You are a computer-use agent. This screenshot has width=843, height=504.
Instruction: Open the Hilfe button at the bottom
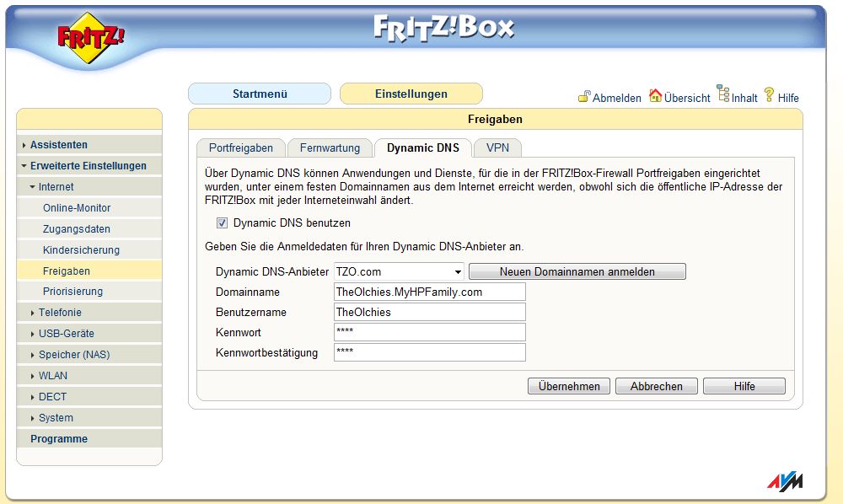click(744, 386)
